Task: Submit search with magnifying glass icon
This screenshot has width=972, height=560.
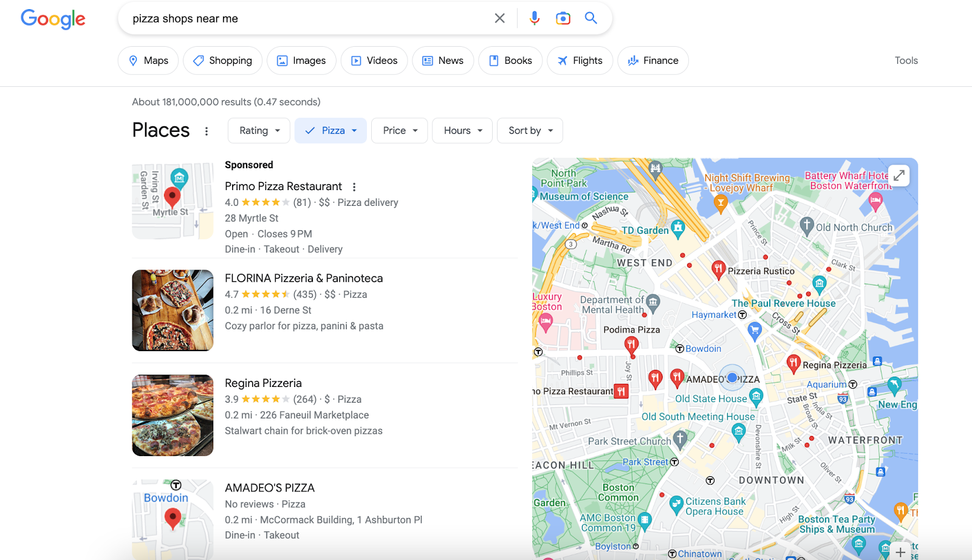Action: (590, 18)
